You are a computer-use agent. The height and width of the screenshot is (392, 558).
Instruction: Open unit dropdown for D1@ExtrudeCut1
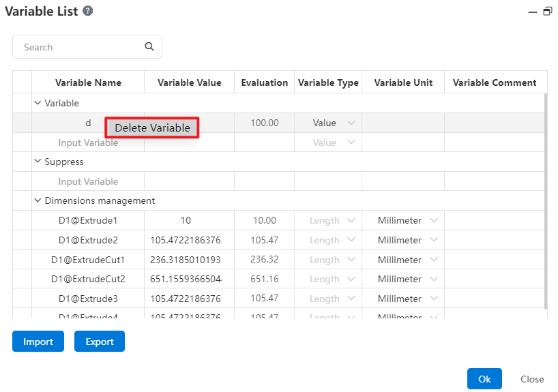coord(432,260)
